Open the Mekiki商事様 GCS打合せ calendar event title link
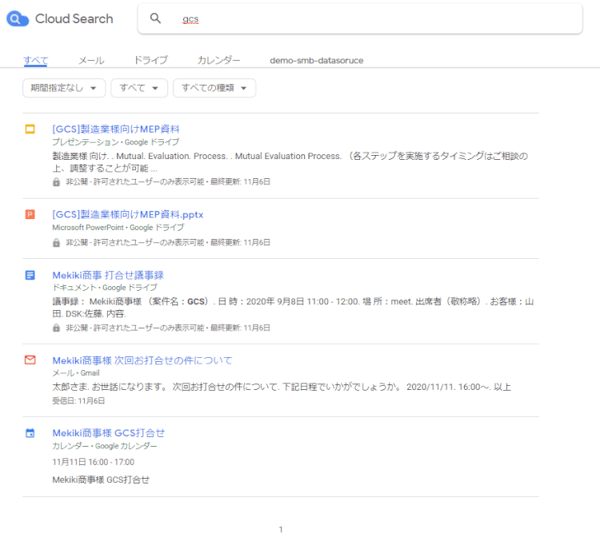 coord(109,433)
